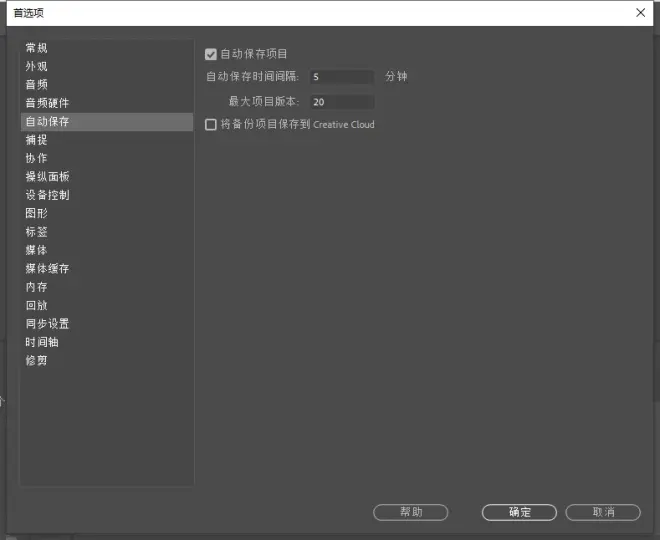Click the 最大项目版本 label text
Image resolution: width=660 pixels, height=540 pixels.
263,101
